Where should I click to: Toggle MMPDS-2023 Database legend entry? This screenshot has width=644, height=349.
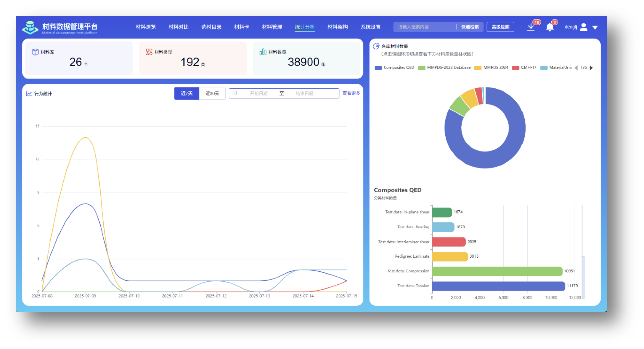pos(444,68)
